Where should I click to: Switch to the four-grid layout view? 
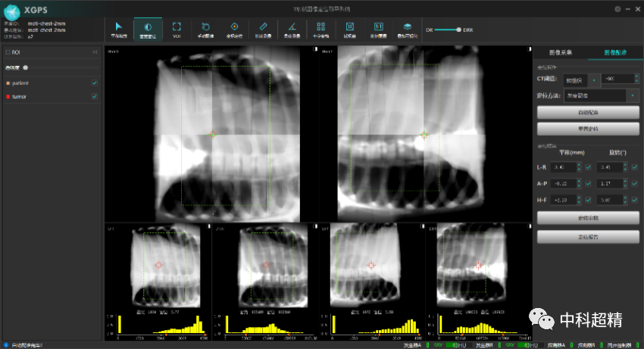[x=320, y=28]
